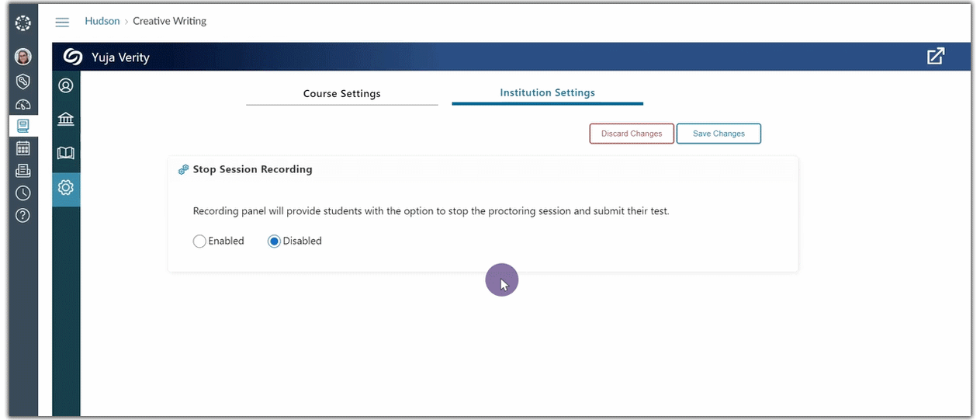Click the Save Changes button
This screenshot has width=980, height=420.
pos(719,134)
